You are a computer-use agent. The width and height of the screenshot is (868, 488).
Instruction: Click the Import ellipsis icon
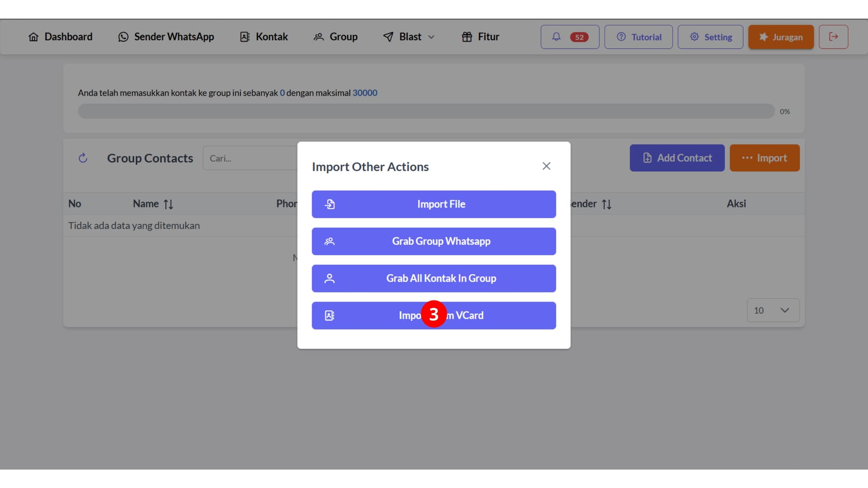click(x=747, y=158)
